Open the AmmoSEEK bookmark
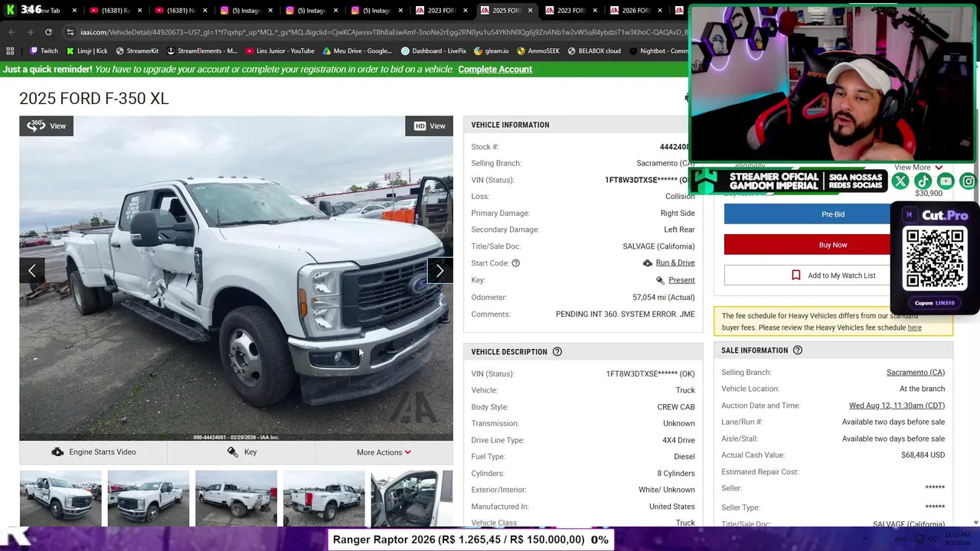980x551 pixels. 538,51
